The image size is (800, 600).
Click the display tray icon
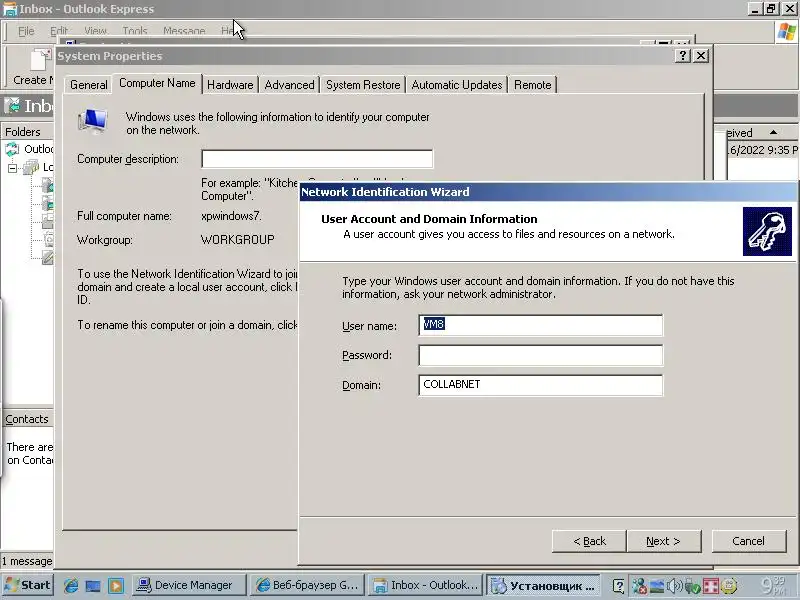tap(657, 586)
